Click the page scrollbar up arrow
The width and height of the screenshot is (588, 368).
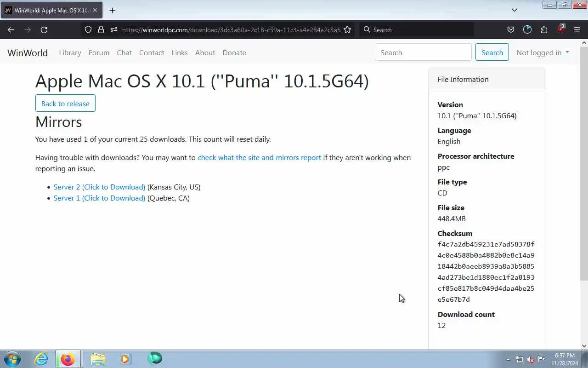(584, 43)
